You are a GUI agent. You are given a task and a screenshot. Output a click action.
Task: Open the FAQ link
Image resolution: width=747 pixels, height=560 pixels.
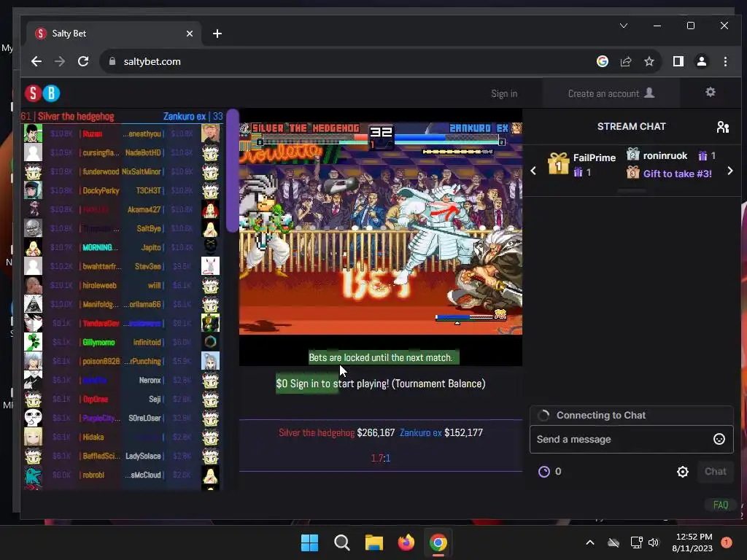[x=720, y=505]
